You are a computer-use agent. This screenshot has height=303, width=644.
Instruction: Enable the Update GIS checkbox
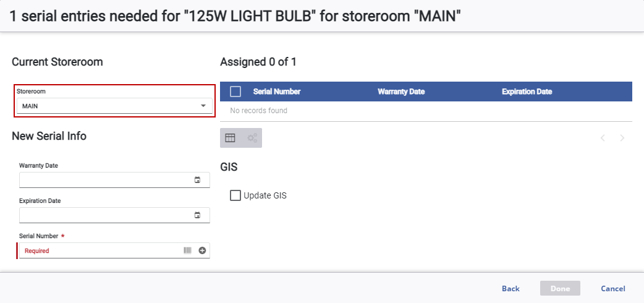click(x=235, y=195)
